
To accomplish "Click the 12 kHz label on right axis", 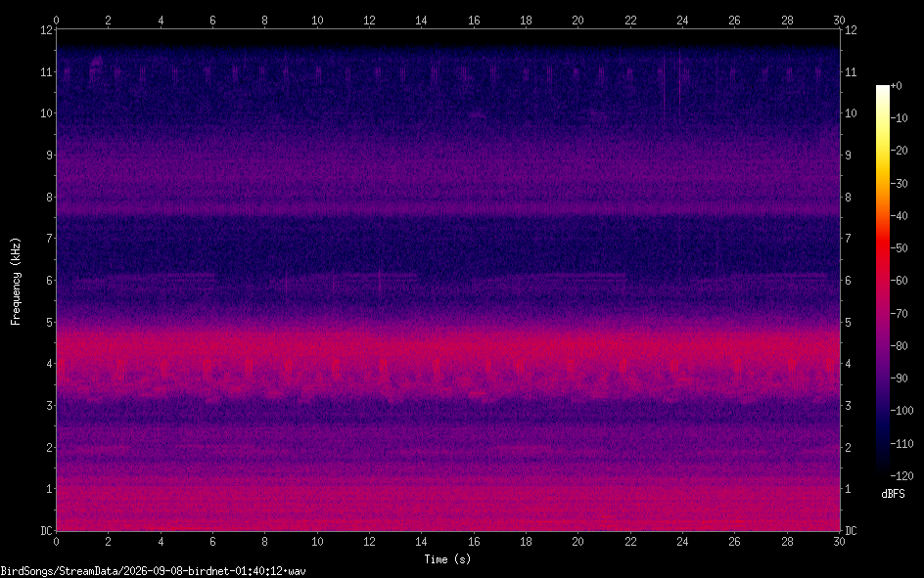I will click(x=851, y=30).
